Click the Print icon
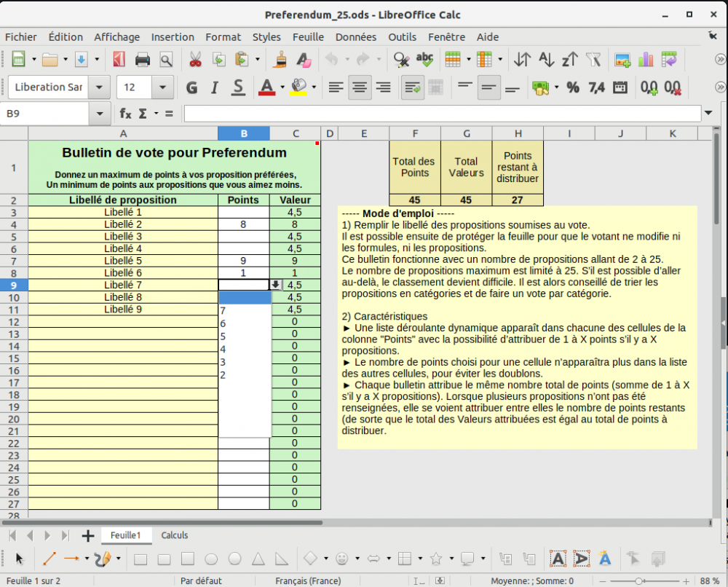728x587 pixels. pos(143,60)
